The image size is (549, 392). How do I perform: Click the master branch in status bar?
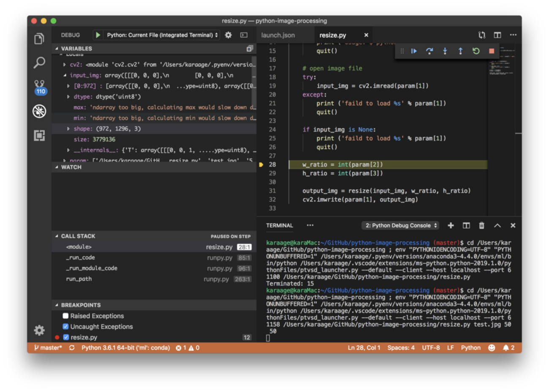click(x=48, y=348)
